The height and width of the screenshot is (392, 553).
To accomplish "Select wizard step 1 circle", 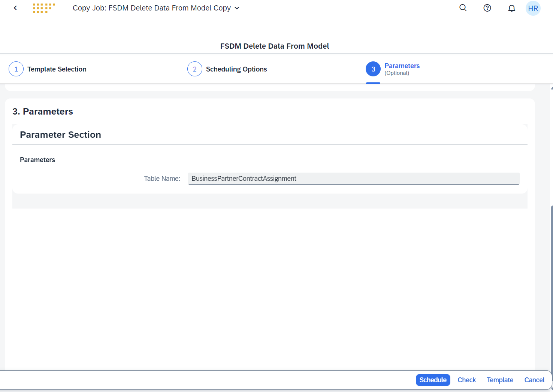I will [x=16, y=69].
